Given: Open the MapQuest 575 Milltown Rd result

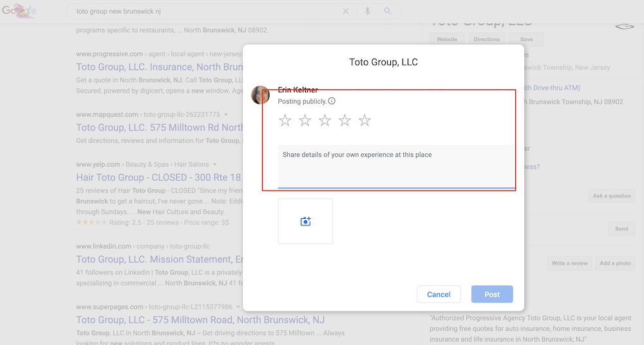Looking at the screenshot, I should coord(159,127).
